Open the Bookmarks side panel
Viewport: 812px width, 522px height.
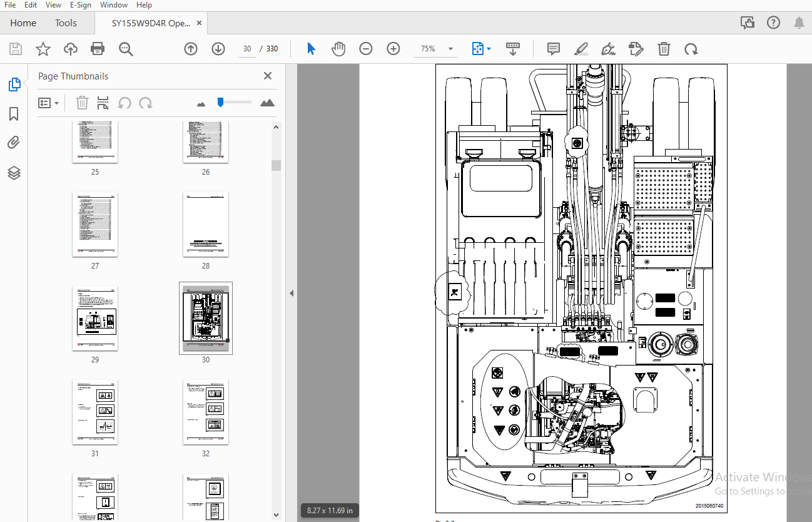tap(14, 114)
